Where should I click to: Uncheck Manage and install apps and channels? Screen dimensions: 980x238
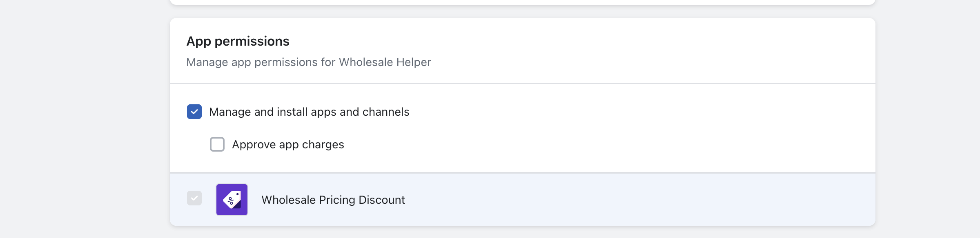tap(194, 112)
